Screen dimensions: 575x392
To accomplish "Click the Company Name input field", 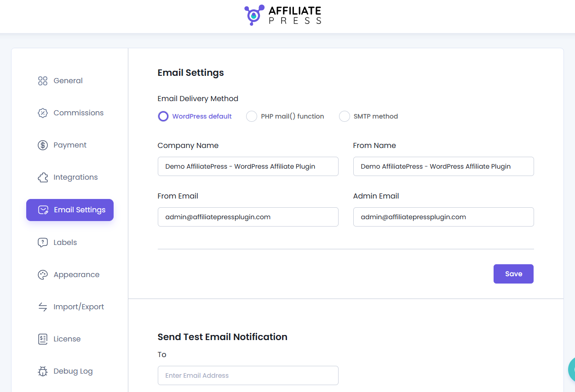I will pyautogui.click(x=248, y=166).
